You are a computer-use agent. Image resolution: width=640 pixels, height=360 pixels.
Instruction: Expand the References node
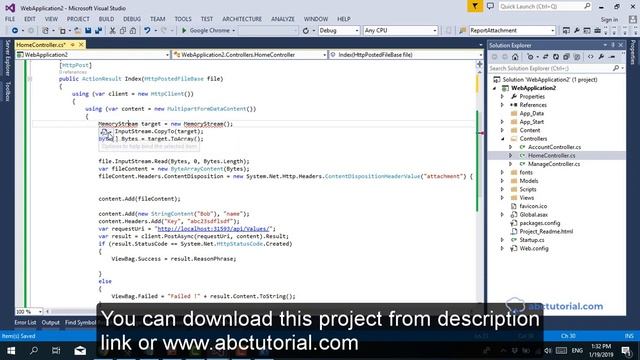point(502,105)
